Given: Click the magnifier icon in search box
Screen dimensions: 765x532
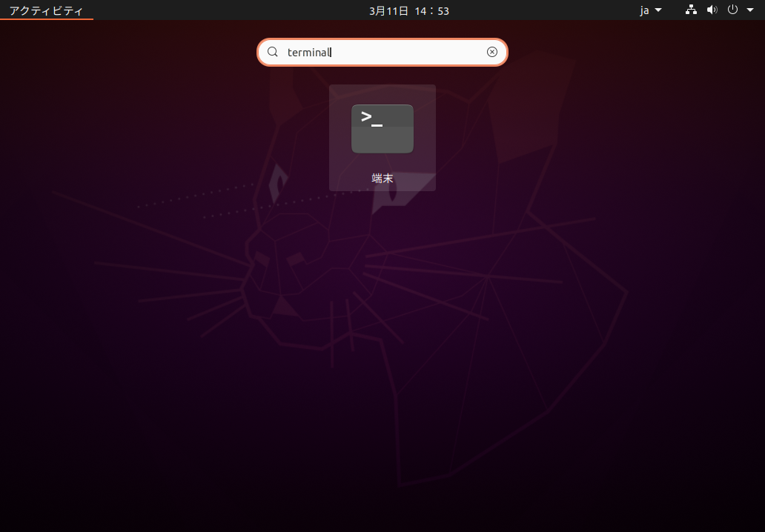Looking at the screenshot, I should [273, 52].
